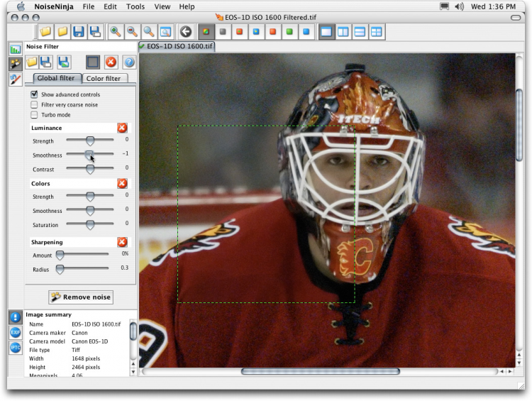The width and height of the screenshot is (532, 401).
Task: Click the Image summary scroll down arrow
Action: tap(133, 372)
